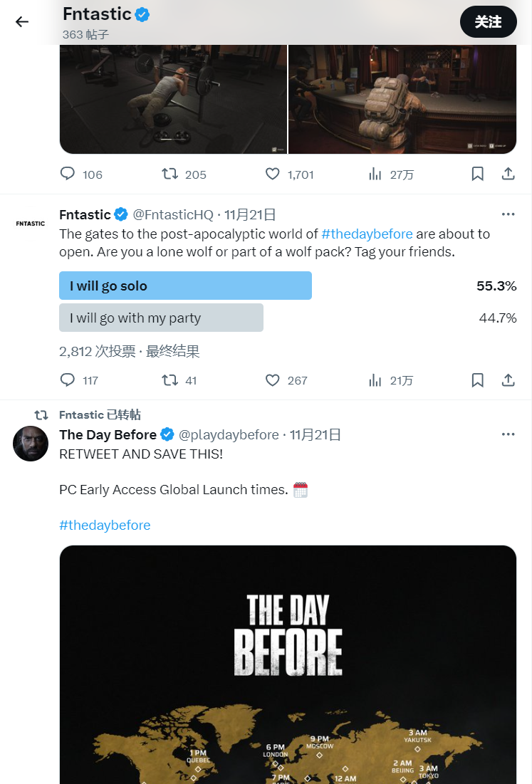Reply to the wolf pack poll tweet
532x784 pixels.
68,380
